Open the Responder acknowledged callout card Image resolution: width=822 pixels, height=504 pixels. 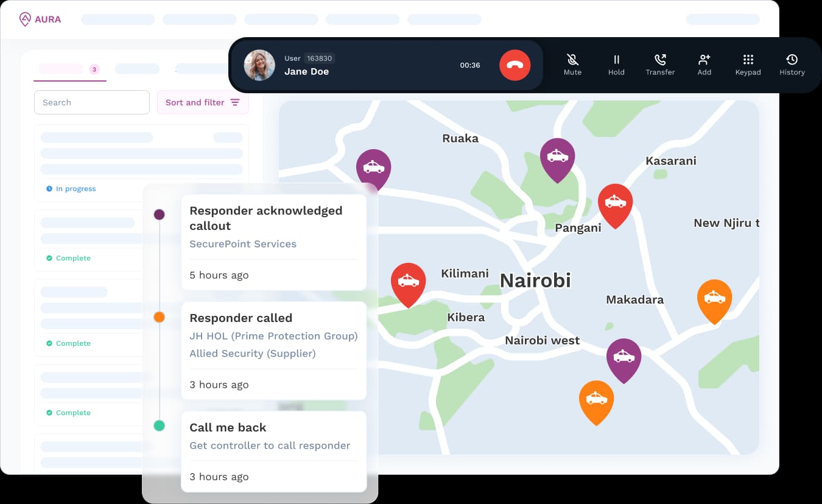click(273, 242)
